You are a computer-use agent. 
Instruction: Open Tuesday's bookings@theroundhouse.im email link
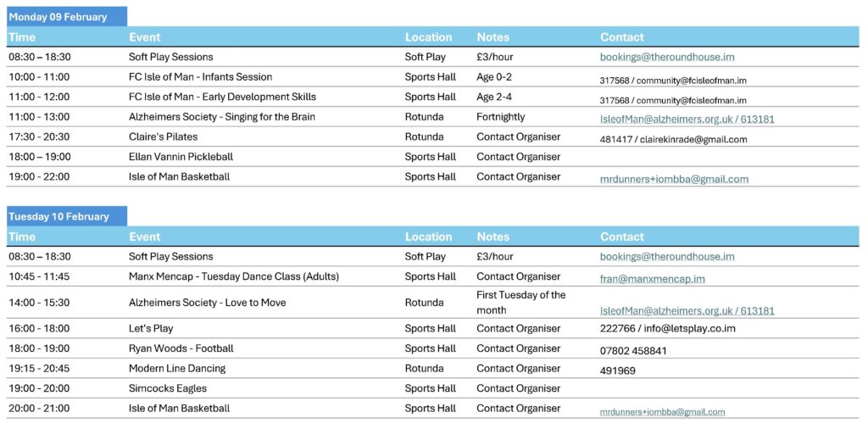[x=666, y=257]
